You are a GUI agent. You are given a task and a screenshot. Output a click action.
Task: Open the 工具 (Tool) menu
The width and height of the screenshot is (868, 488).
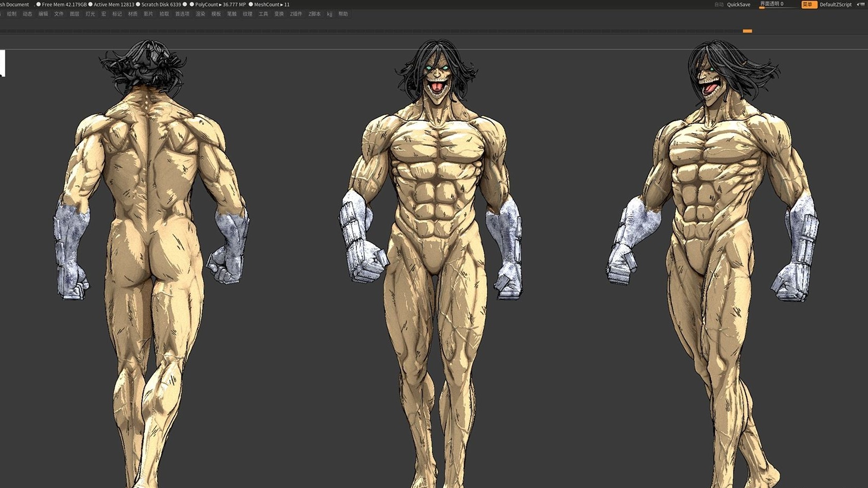point(263,14)
